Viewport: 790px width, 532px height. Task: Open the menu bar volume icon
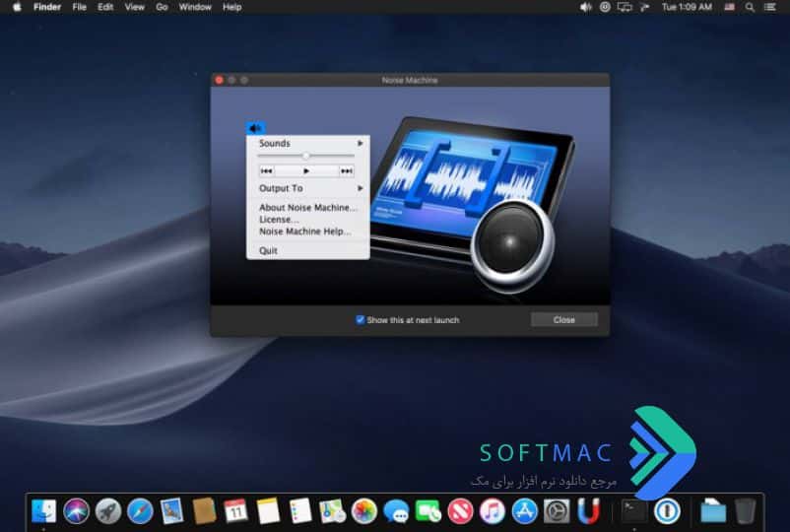[x=585, y=7]
